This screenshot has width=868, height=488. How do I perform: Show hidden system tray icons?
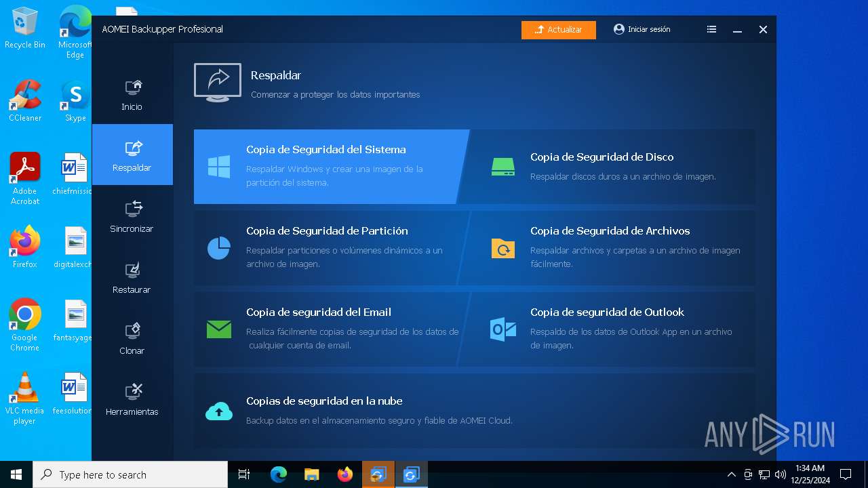(732, 474)
